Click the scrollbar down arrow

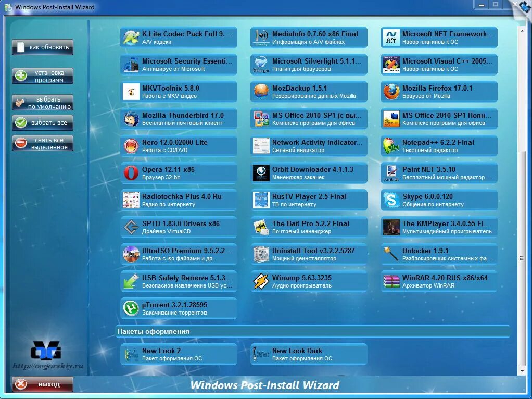point(522,371)
